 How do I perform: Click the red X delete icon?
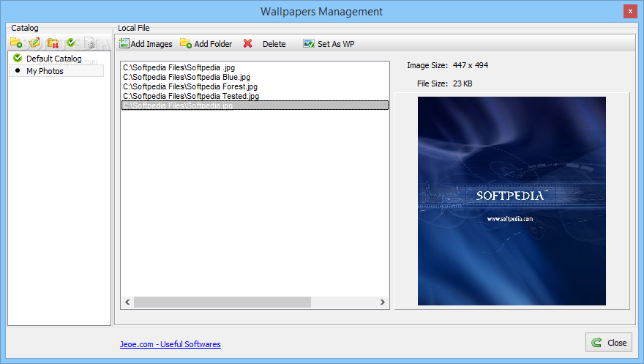(x=247, y=43)
